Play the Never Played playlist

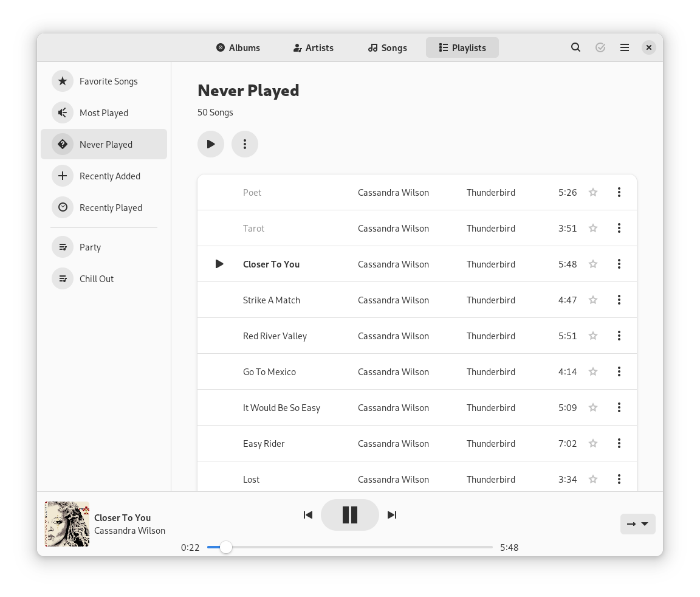211,144
